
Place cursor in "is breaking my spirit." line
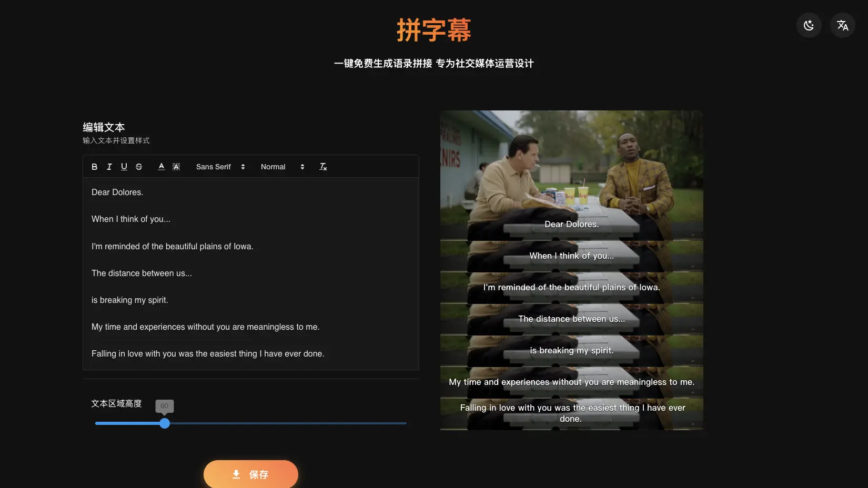coord(130,300)
